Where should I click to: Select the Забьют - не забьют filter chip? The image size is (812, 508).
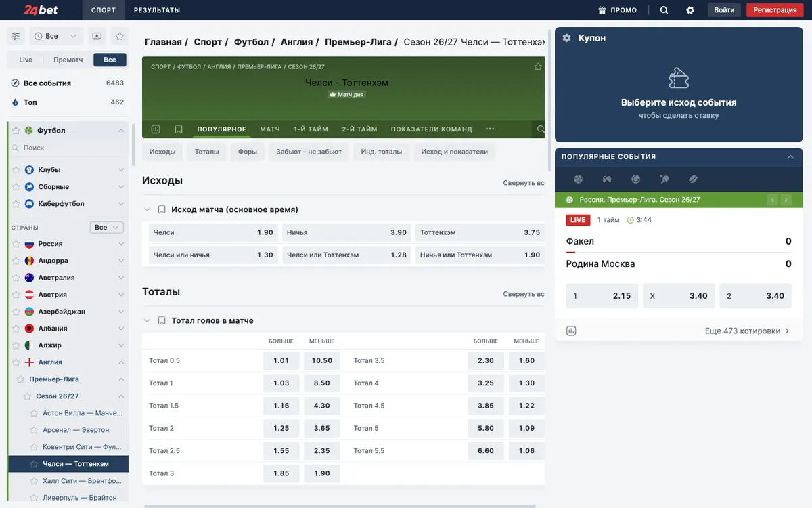[x=309, y=152]
